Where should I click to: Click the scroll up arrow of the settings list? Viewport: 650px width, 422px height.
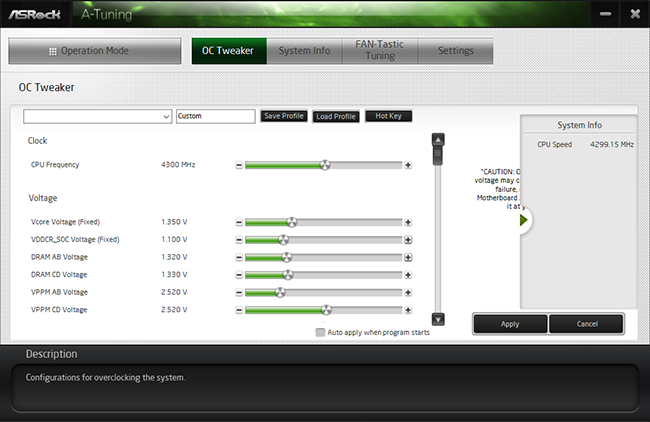point(438,139)
